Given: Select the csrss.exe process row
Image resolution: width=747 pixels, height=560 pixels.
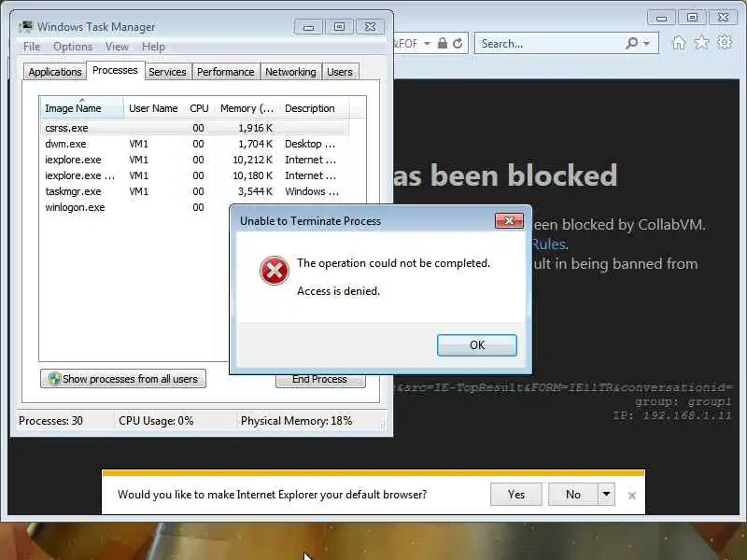Looking at the screenshot, I should (194, 128).
